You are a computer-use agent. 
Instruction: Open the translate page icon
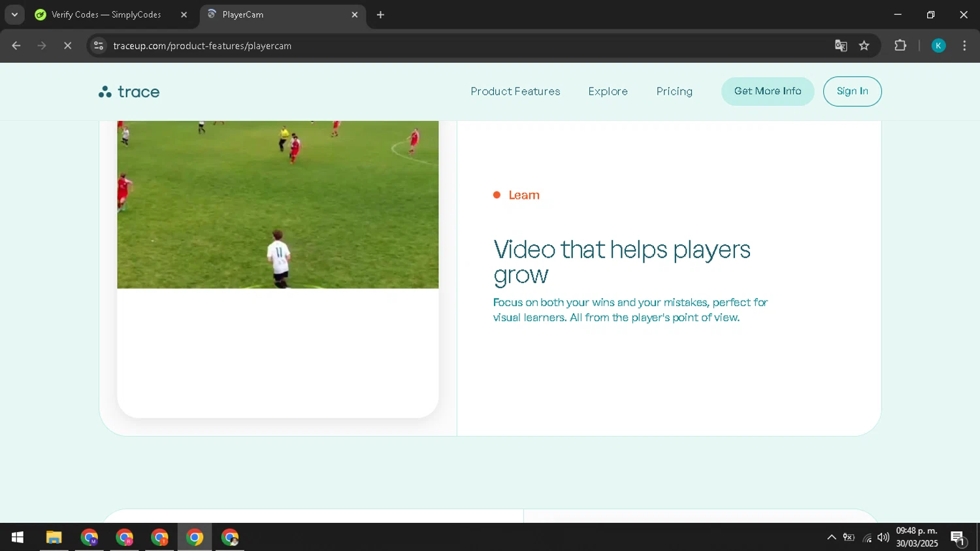click(x=841, y=46)
